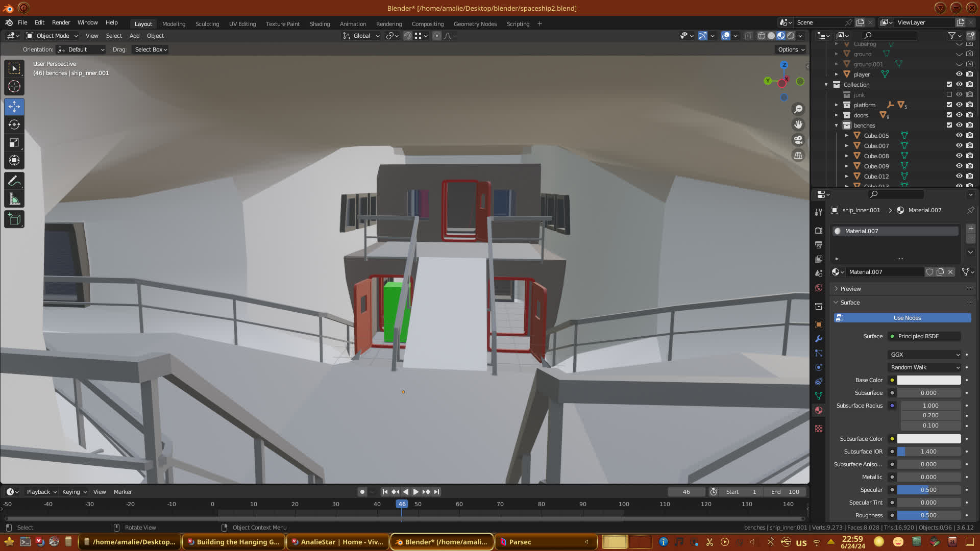Click the 3D cursor tool
This screenshot has width=980, height=551.
pyautogui.click(x=14, y=86)
